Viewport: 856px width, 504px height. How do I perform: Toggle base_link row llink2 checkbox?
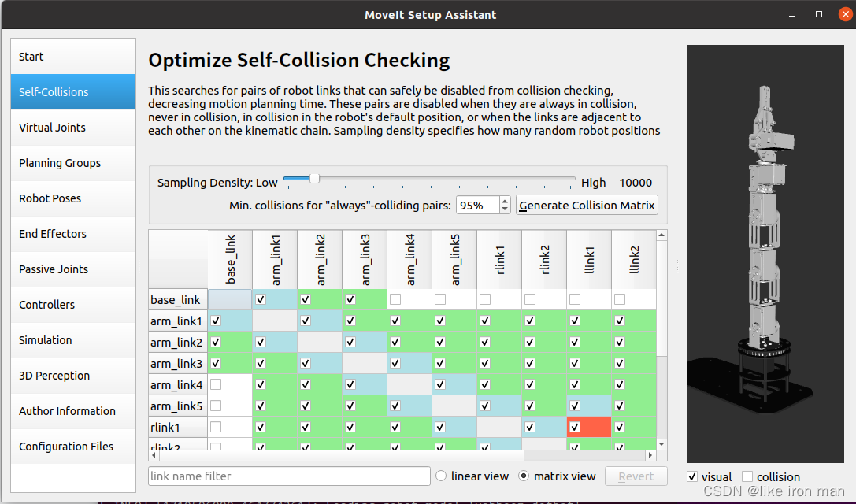coord(620,299)
